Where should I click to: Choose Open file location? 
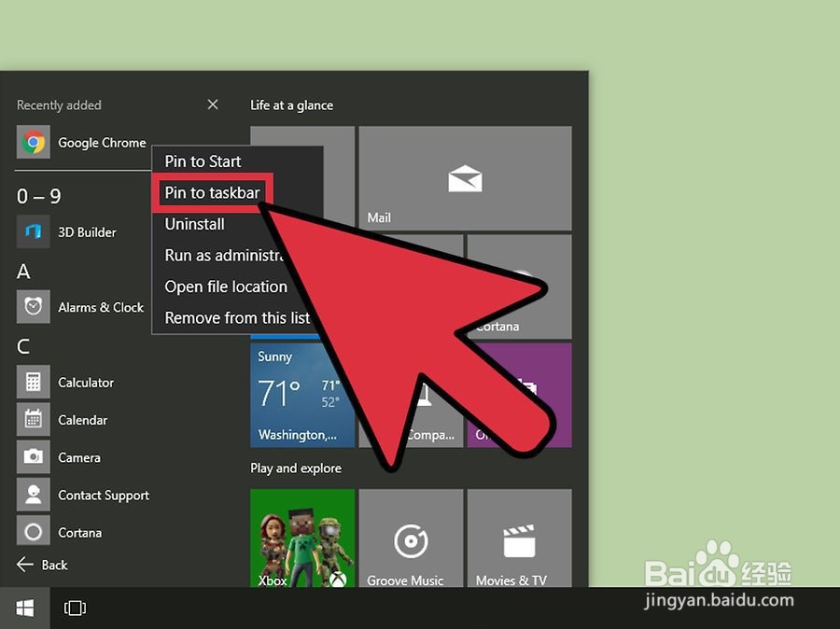(224, 287)
